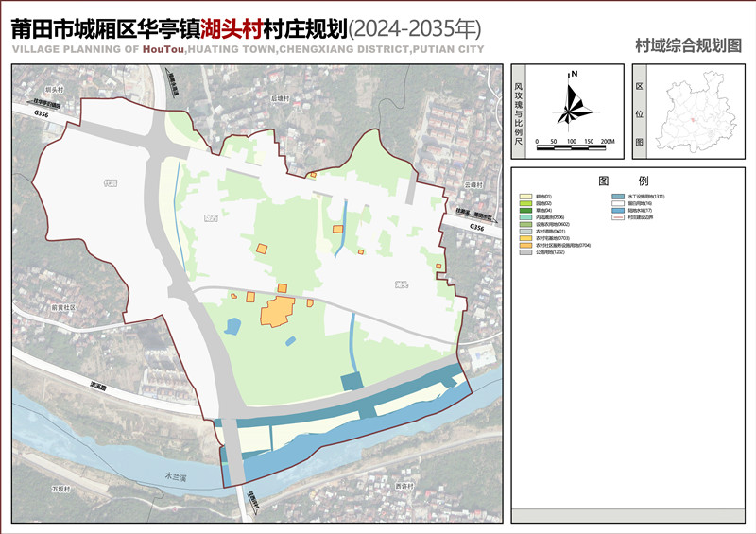This screenshot has width=756, height=534.
Task: Click the 前黄社区 community label
Action: [63, 307]
